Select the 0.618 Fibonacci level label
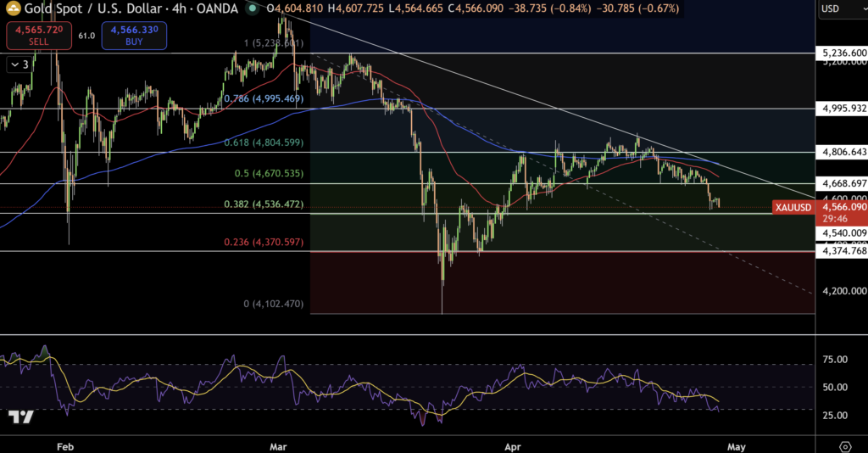 (x=264, y=143)
